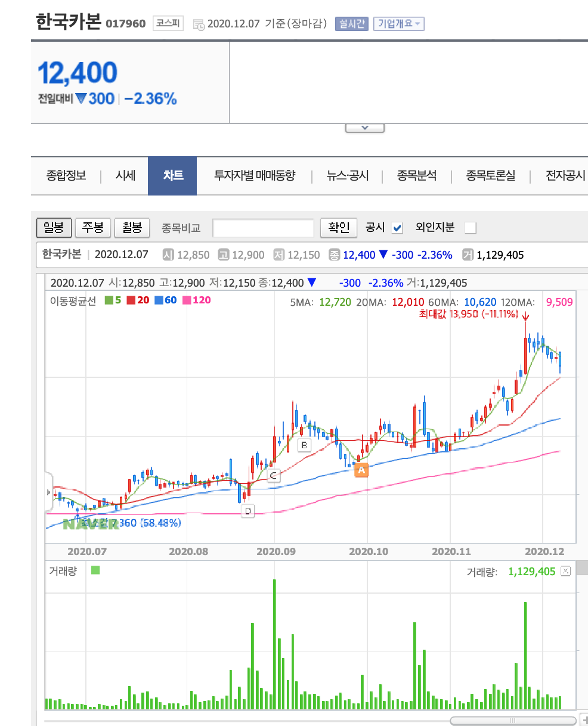
Task: Click the 저 low price icon
Action: (278, 255)
